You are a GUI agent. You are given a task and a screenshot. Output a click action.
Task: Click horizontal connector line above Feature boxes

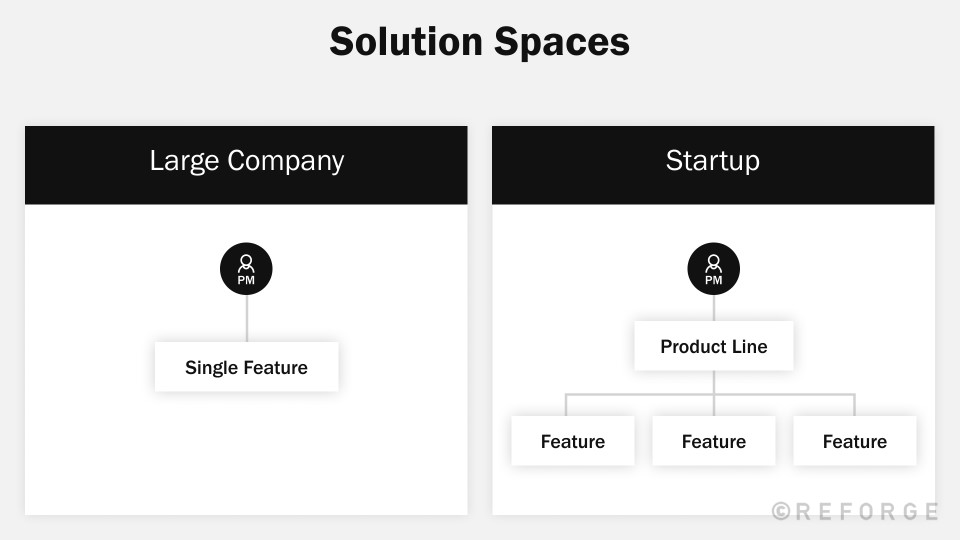pos(640,395)
